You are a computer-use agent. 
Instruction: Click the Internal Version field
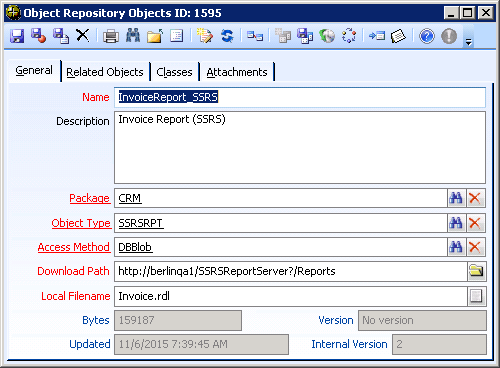point(439,344)
